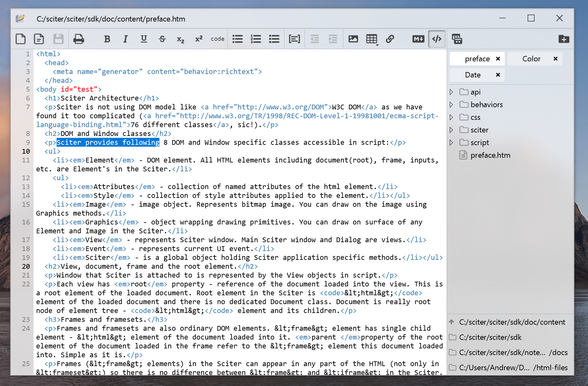Apply superscript formatting
588x386 pixels.
[199, 39]
